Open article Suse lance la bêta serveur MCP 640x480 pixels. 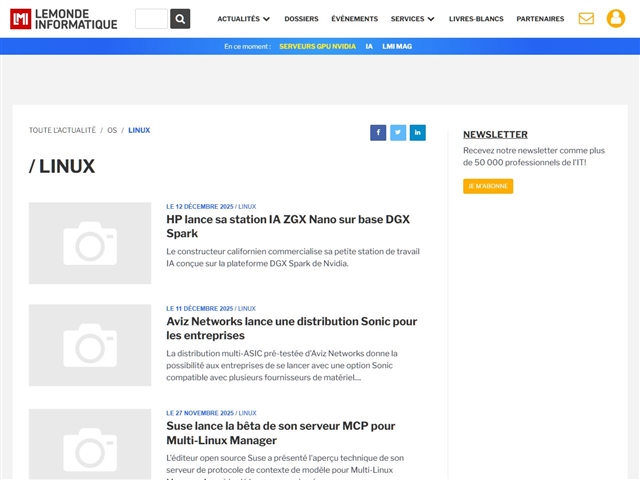[280, 433]
